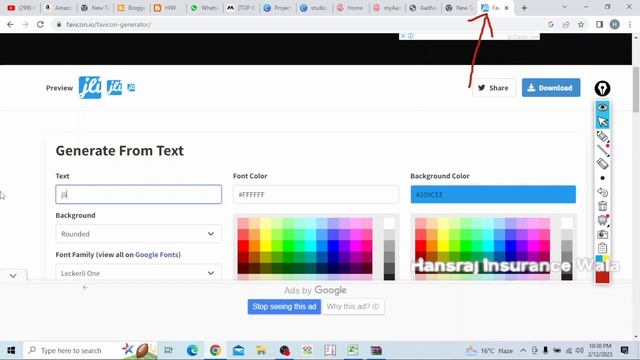
Task: Click the Text input field
Action: click(x=139, y=194)
